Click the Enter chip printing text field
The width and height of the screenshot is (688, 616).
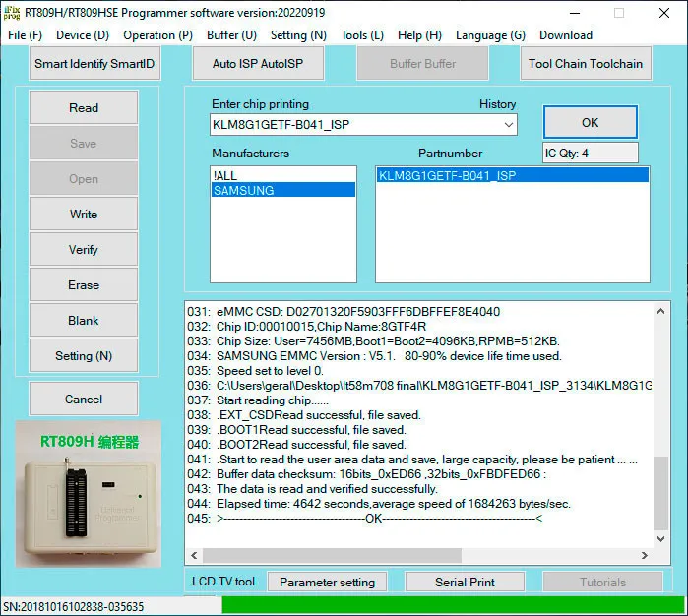(x=354, y=125)
